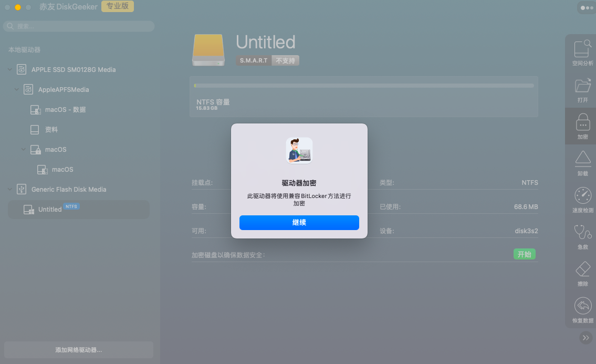
Task: Open the 空间分析 space analysis tool
Action: coord(582,53)
